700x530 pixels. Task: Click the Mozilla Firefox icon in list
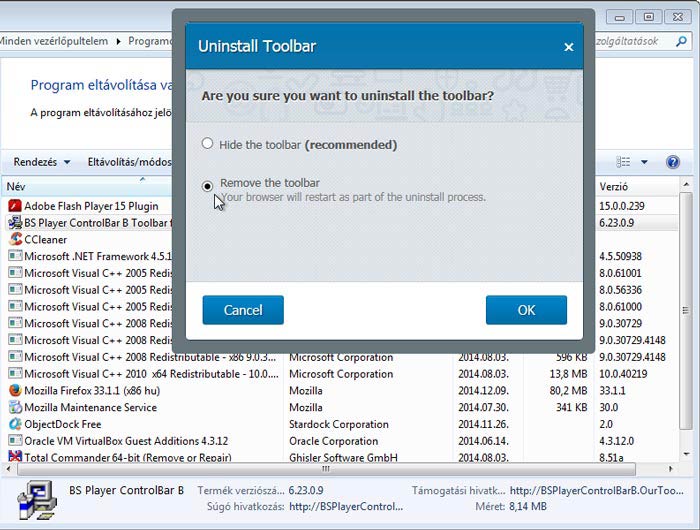pyautogui.click(x=15, y=391)
